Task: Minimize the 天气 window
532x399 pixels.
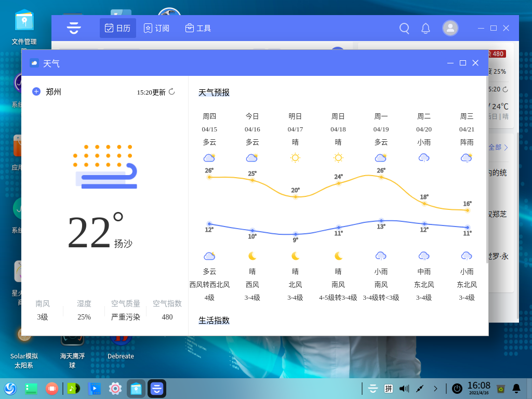Action: pos(450,63)
